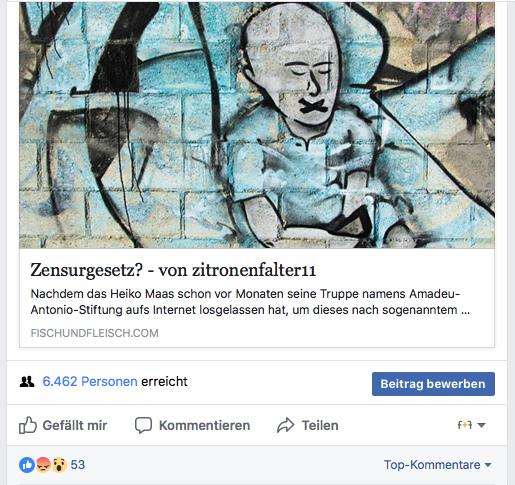Click the thumbs-up Gefällt mir icon
This screenshot has height=485, width=515.
(x=28, y=425)
